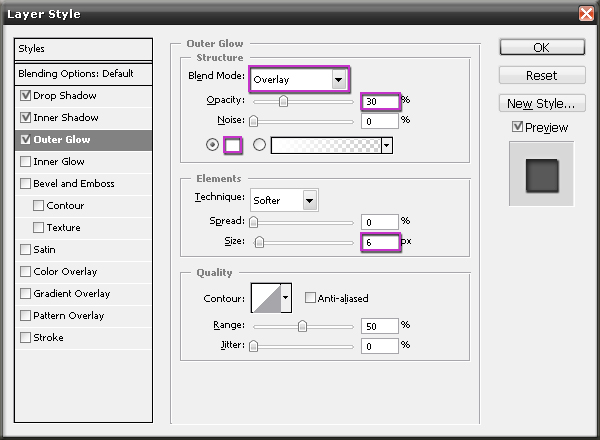The image size is (600, 440).
Task: Close the Layer Style dialog
Action: click(x=586, y=14)
